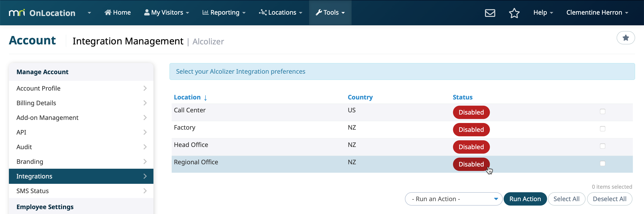Select the Integrations sidebar item
Viewport: 644px width, 214px height.
[81, 176]
